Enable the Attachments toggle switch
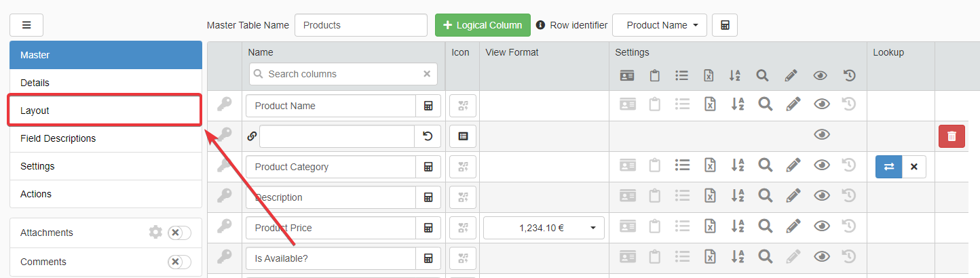980x278 pixels. (x=179, y=233)
